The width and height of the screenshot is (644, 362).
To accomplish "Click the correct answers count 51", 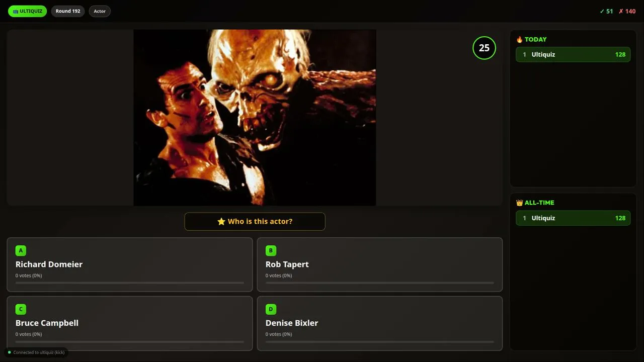I will pyautogui.click(x=606, y=11).
